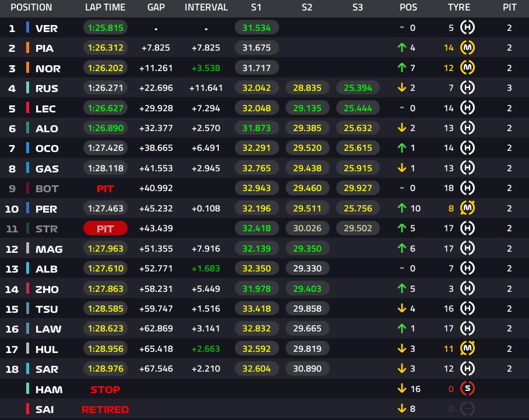The width and height of the screenshot is (529, 420).
Task: Click HAM's red soft tyre icon
Action: (467, 389)
